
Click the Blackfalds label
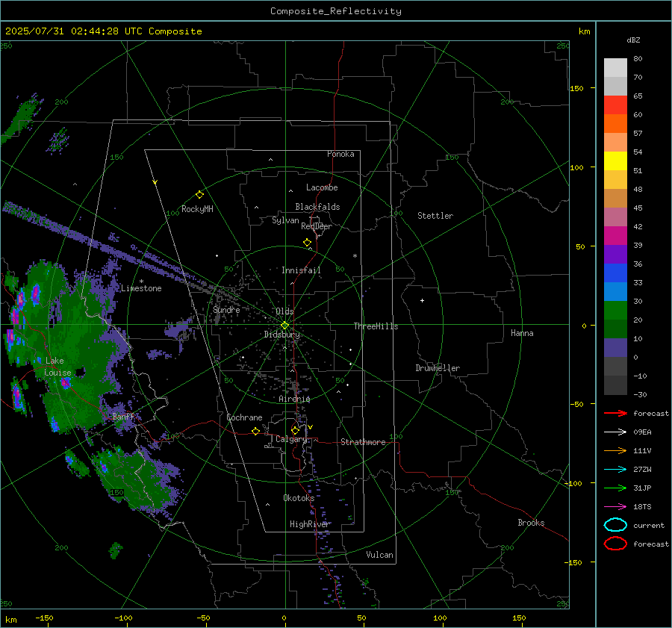point(317,207)
